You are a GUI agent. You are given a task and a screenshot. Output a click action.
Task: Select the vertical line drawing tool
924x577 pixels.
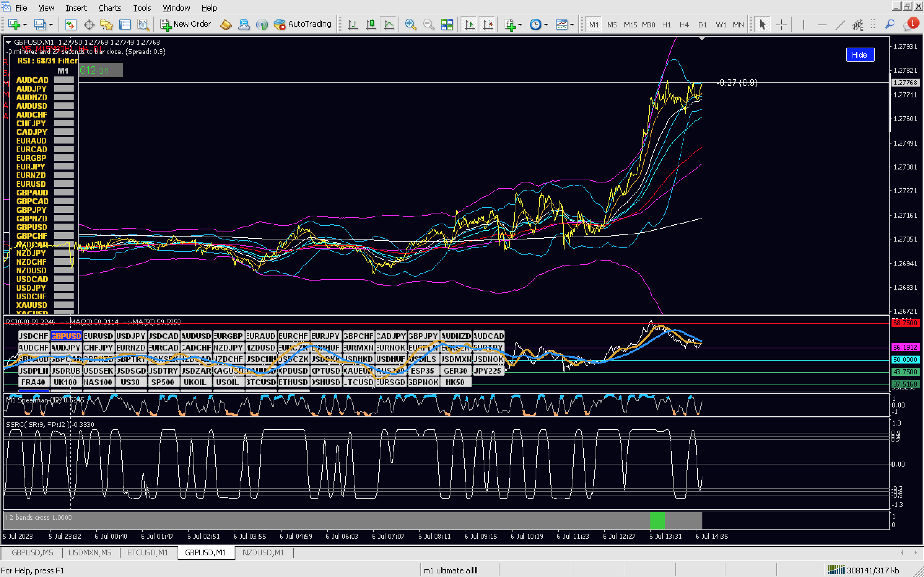[x=803, y=25]
